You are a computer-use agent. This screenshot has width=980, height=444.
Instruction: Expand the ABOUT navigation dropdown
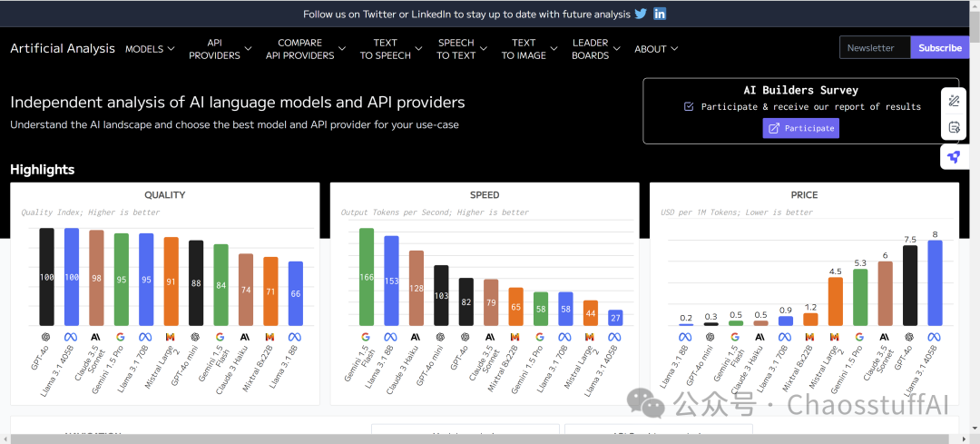[656, 49]
